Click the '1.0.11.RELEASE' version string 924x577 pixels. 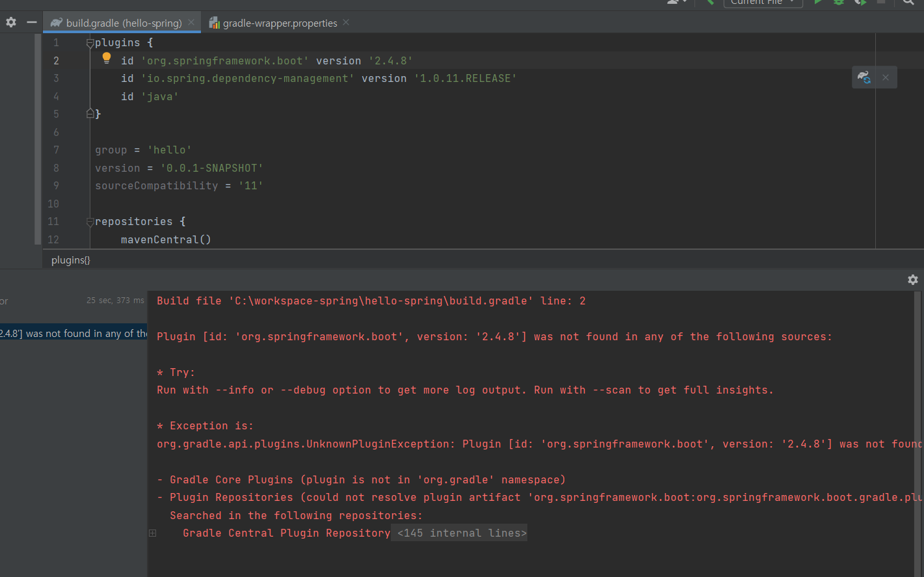tap(466, 78)
